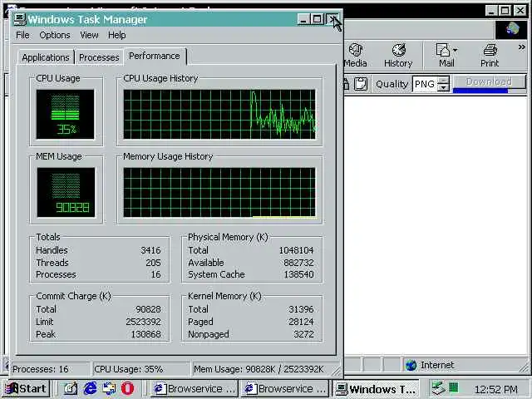Open the History panel in browser toolbar

(398, 56)
